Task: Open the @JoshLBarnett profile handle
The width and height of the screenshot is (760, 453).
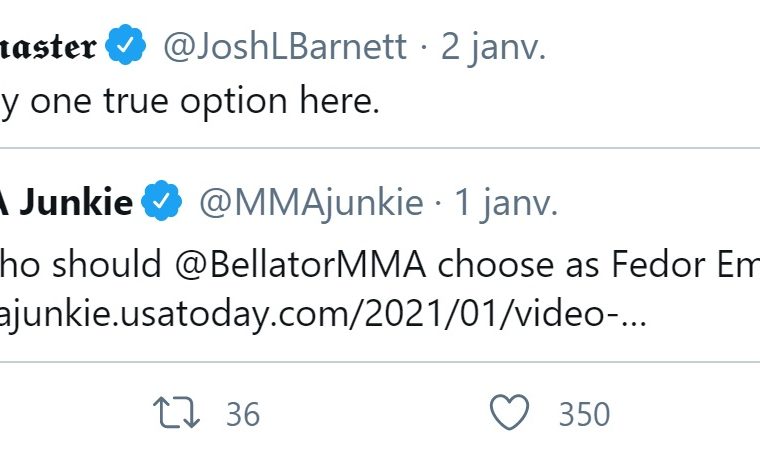Action: pyautogui.click(x=285, y=47)
